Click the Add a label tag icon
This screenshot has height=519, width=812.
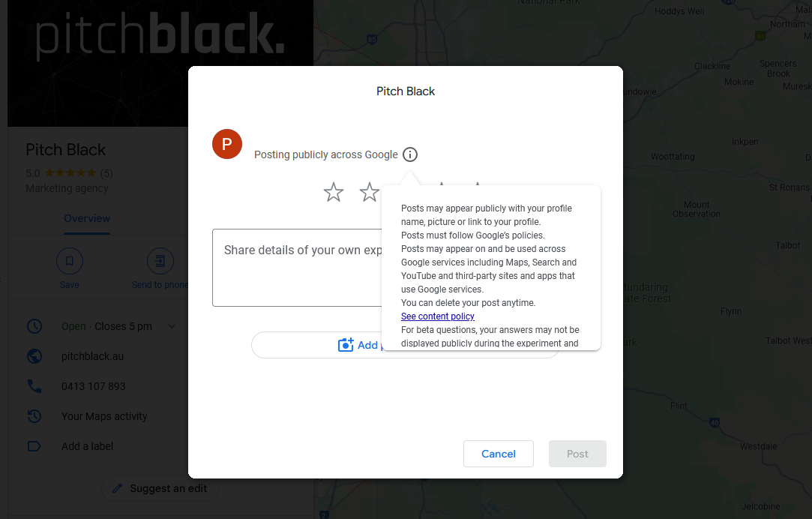point(34,446)
